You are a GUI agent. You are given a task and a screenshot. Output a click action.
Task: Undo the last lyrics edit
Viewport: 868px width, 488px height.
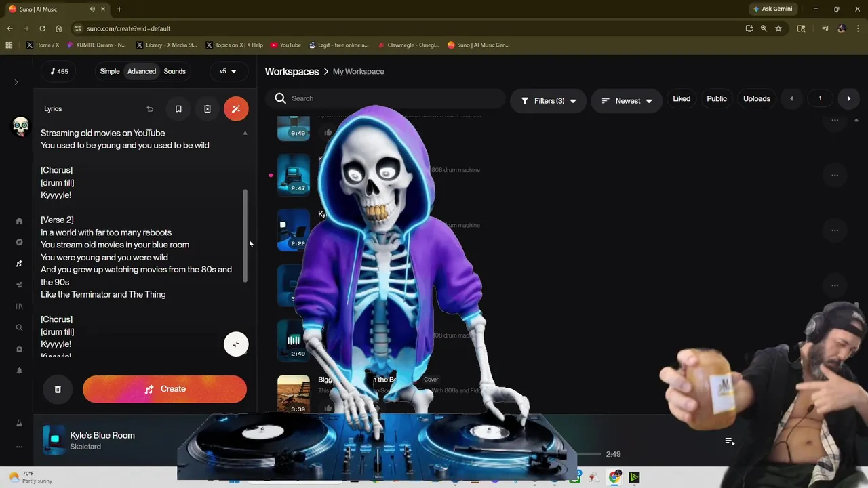tap(150, 108)
